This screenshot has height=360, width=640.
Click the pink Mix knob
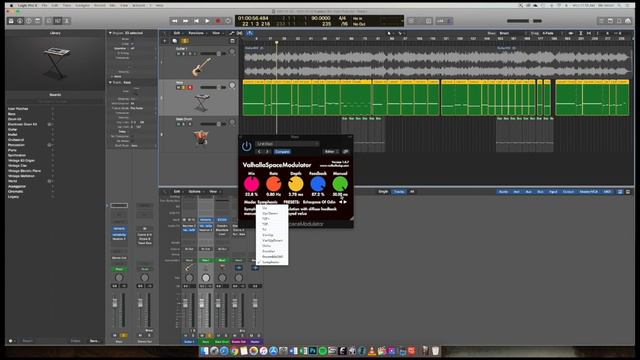click(x=251, y=184)
